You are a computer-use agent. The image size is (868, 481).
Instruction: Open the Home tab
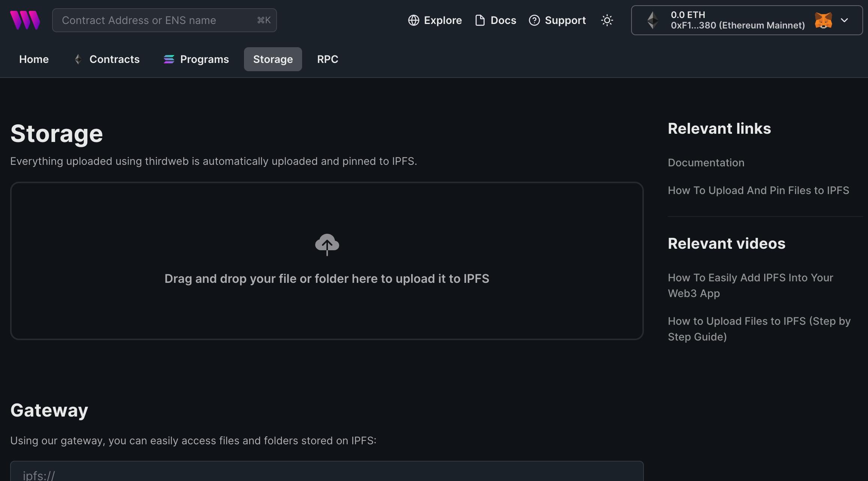tap(34, 59)
